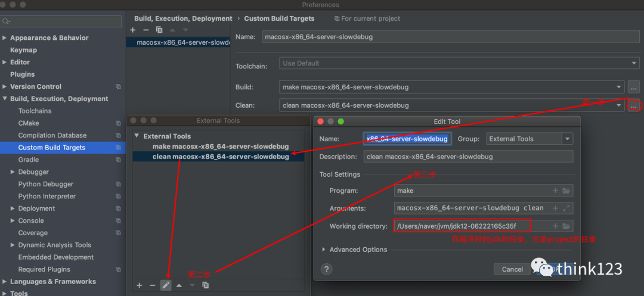Click project-level icon beside Required Plugins
This screenshot has width=644, height=296.
coord(118,269)
